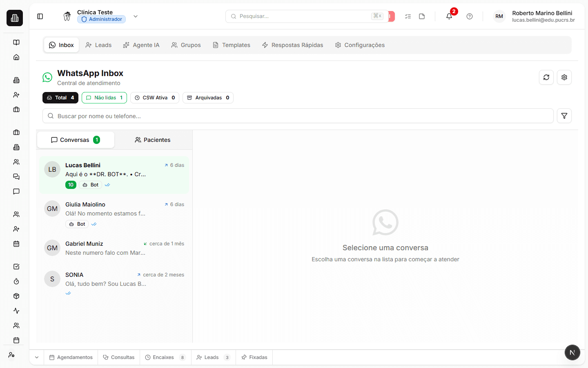Screen dimensions: 588x368
Task: Toggle the 'Não lidas' filter
Action: click(104, 98)
